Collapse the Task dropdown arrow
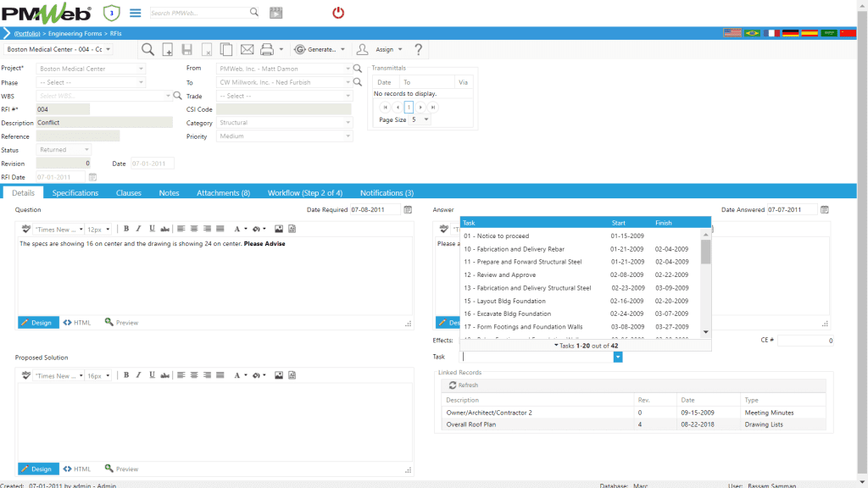The width and height of the screenshot is (868, 488). 618,358
